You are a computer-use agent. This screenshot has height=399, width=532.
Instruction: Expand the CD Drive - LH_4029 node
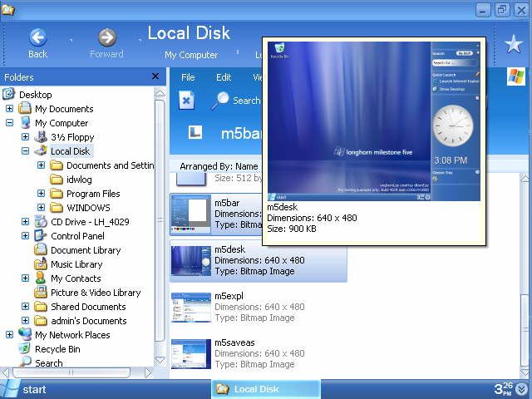point(25,222)
